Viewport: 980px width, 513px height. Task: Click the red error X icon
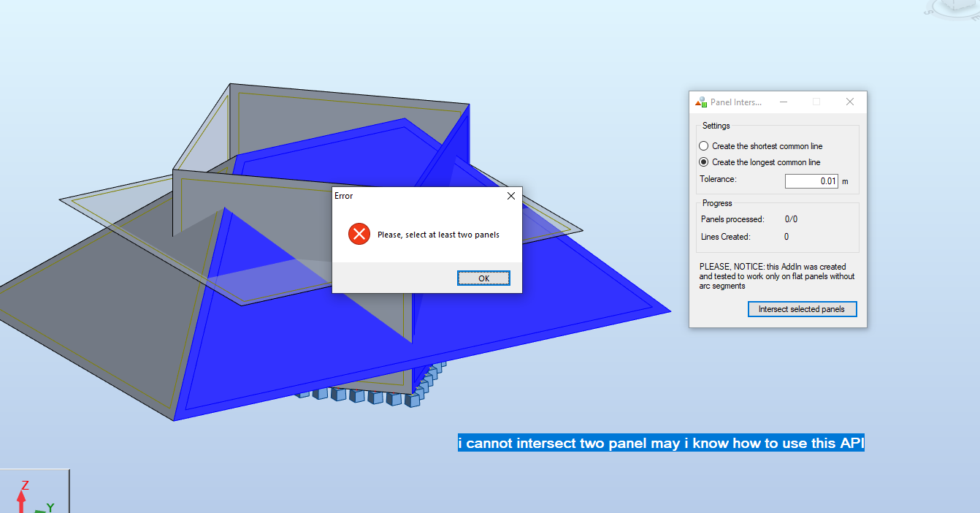coord(359,234)
